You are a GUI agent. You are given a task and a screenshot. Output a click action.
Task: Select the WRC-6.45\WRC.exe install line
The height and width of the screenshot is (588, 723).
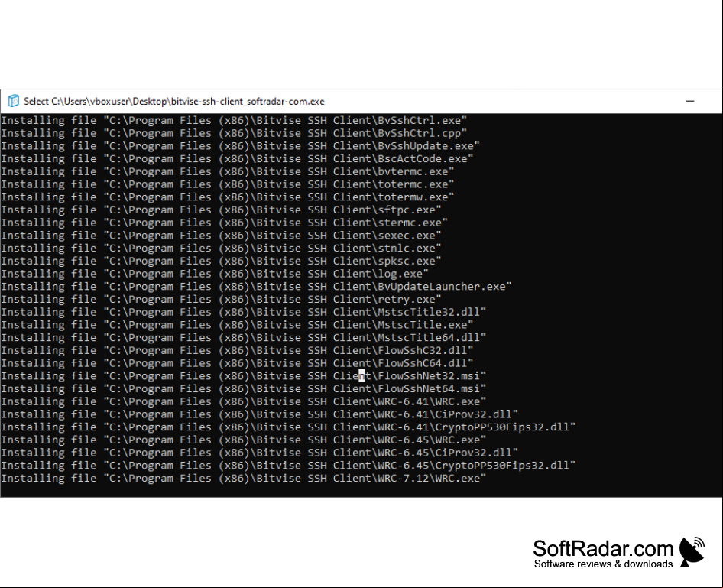coord(244,440)
